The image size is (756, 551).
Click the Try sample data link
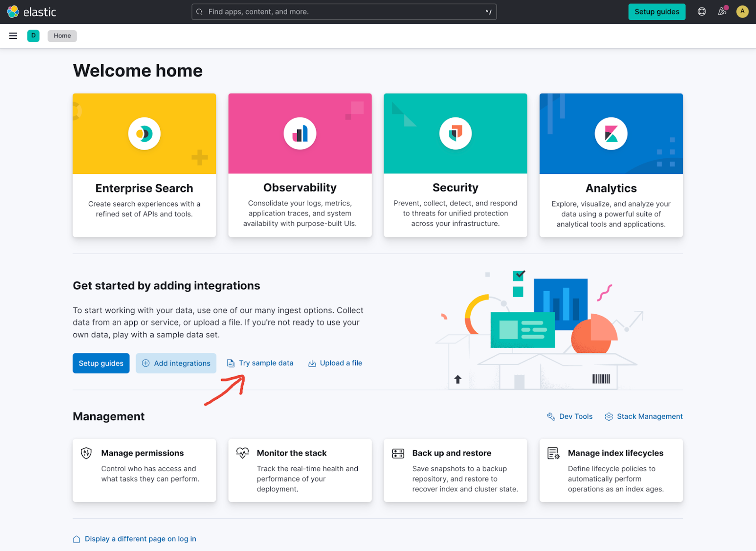[x=260, y=363]
